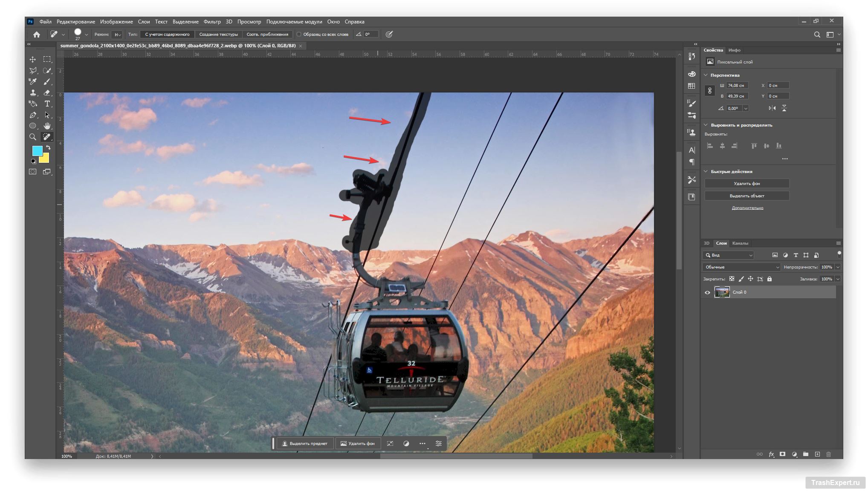The height and width of the screenshot is (491, 868).
Task: Toggle lock all padlock icon
Action: pyautogui.click(x=770, y=279)
